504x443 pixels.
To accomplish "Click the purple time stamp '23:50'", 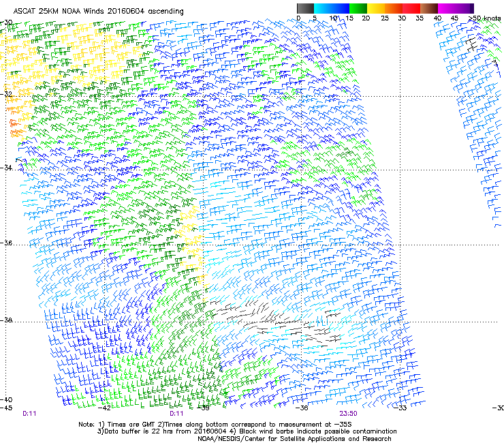I will pyautogui.click(x=349, y=414).
